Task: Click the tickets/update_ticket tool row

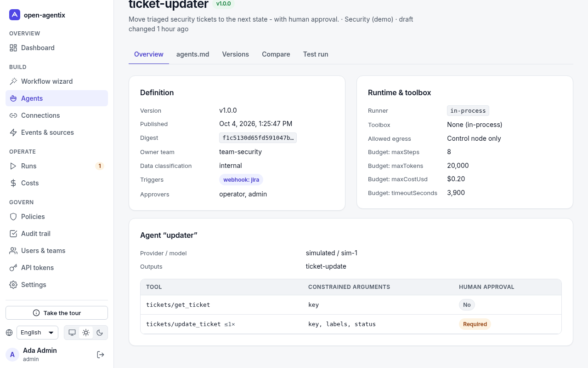Action: tap(351, 324)
